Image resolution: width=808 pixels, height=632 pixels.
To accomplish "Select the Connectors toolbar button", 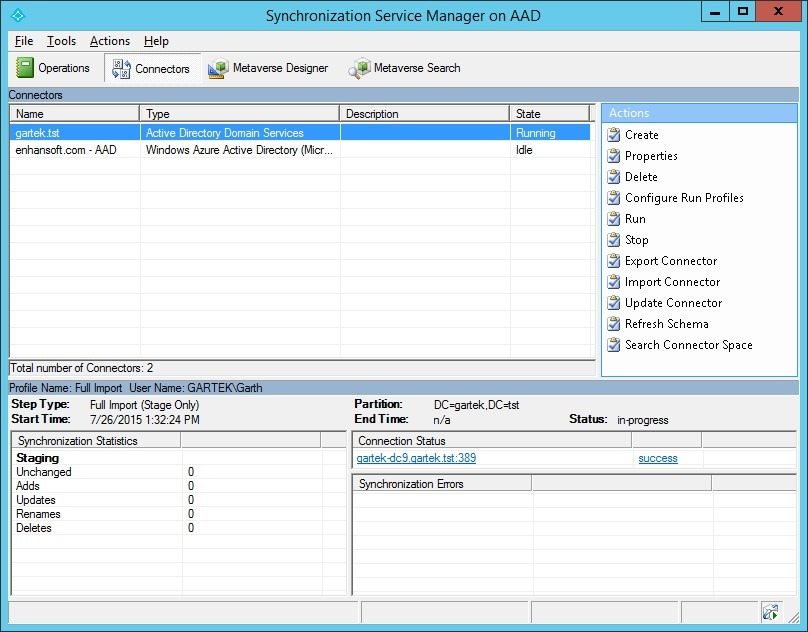I will pyautogui.click(x=152, y=68).
